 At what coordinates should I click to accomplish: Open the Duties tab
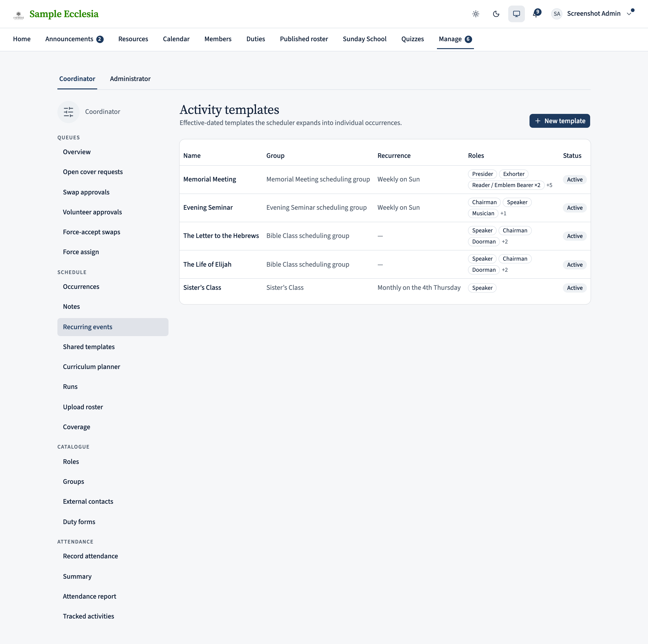click(x=255, y=39)
